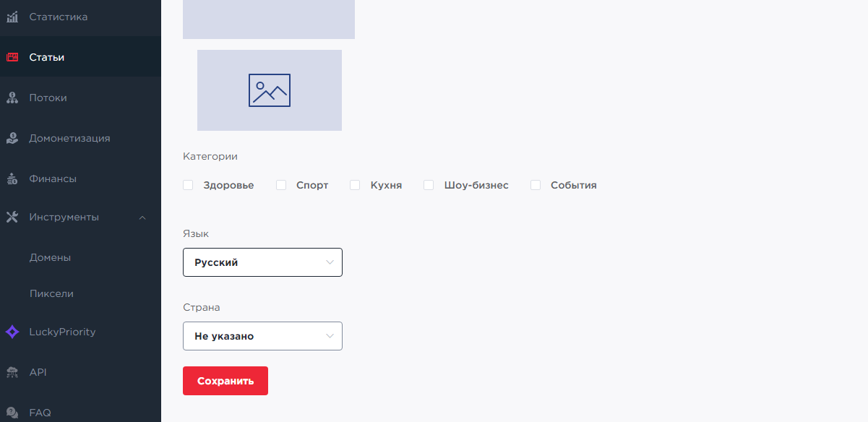
Task: Check the Здоровье category checkbox
Action: (188, 185)
